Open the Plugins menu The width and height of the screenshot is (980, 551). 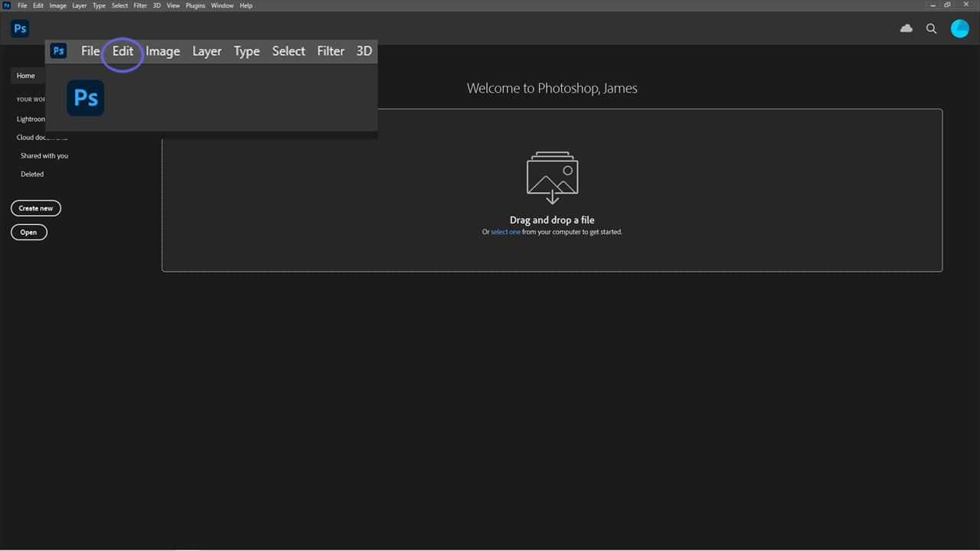click(x=195, y=5)
